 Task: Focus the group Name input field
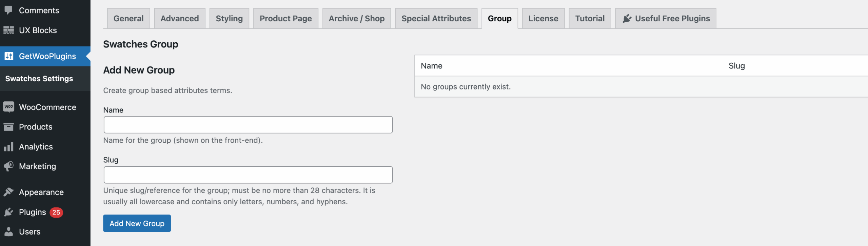(x=248, y=125)
